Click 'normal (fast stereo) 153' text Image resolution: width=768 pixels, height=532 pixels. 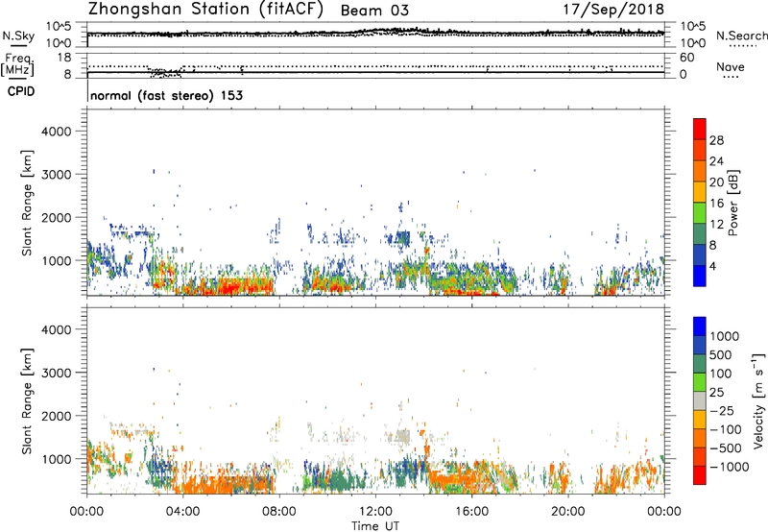point(166,95)
